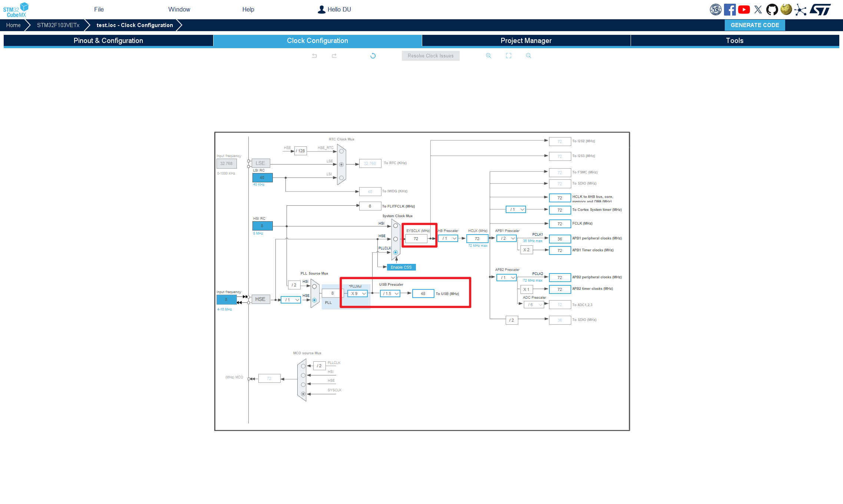The width and height of the screenshot is (843, 504).
Task: Open the Window menu
Action: [179, 9]
